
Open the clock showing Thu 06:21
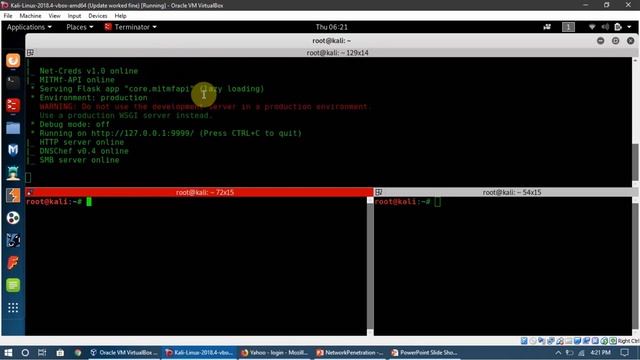pos(331,27)
